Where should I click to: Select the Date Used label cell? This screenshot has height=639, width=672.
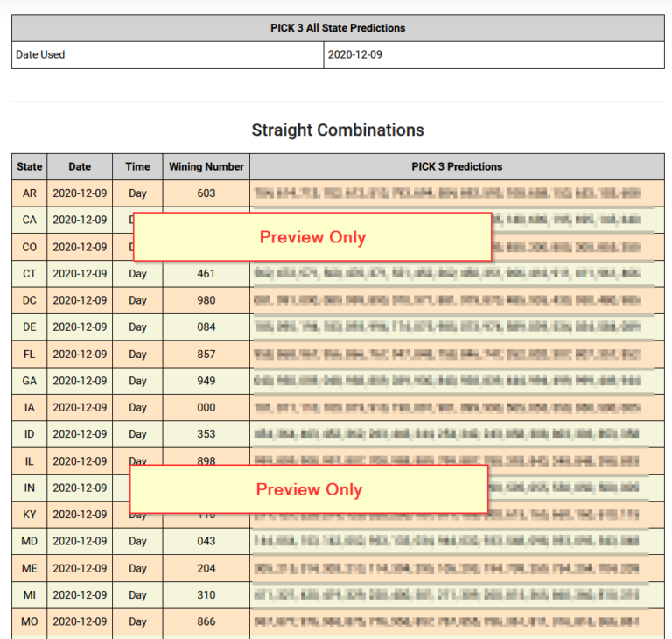click(x=167, y=54)
